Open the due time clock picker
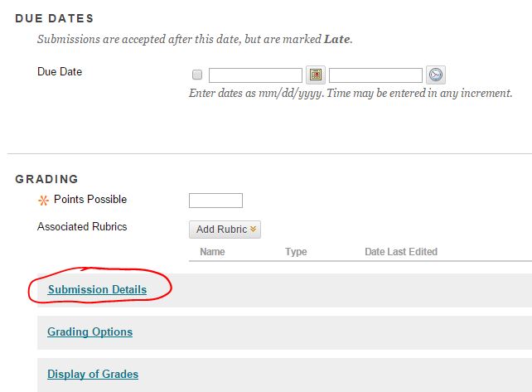 [436, 75]
